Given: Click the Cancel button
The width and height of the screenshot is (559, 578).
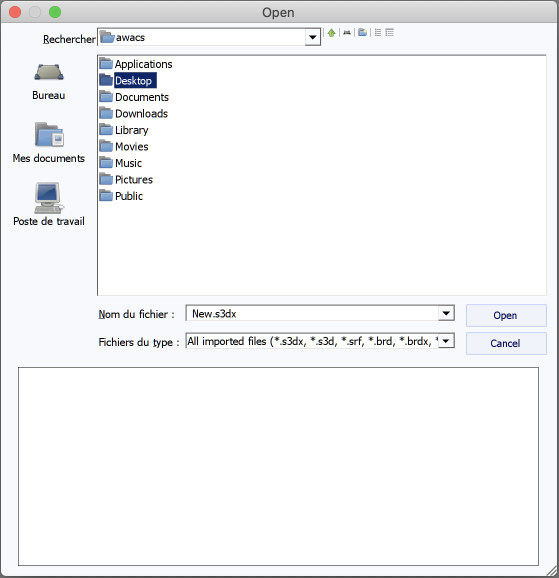Looking at the screenshot, I should coord(506,344).
